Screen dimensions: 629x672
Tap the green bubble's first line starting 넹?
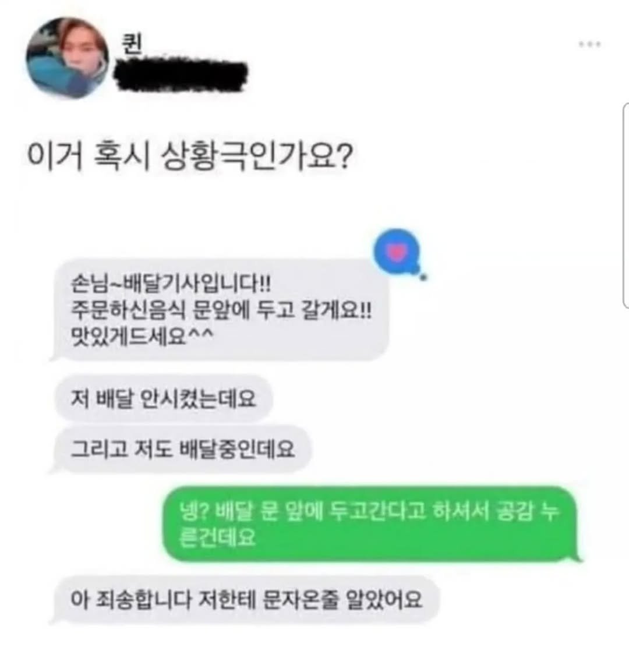[x=369, y=512]
